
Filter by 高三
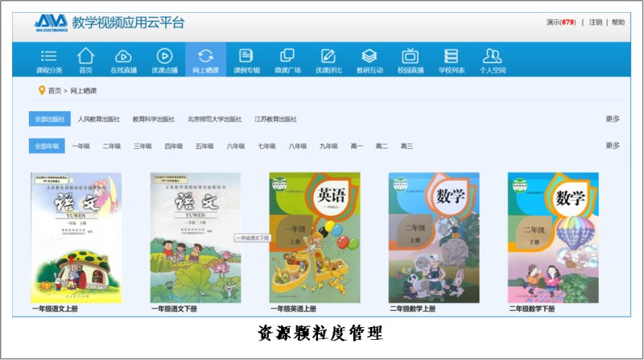point(407,146)
